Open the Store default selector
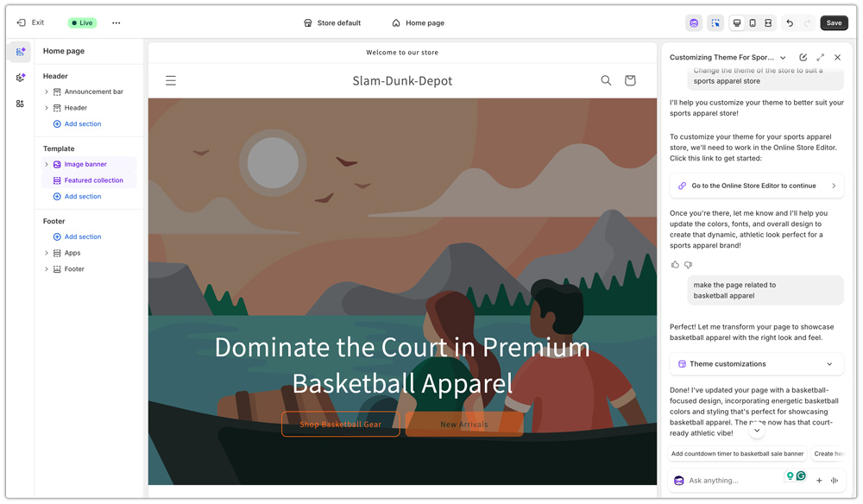Viewport: 863px width, 504px height. (x=331, y=22)
